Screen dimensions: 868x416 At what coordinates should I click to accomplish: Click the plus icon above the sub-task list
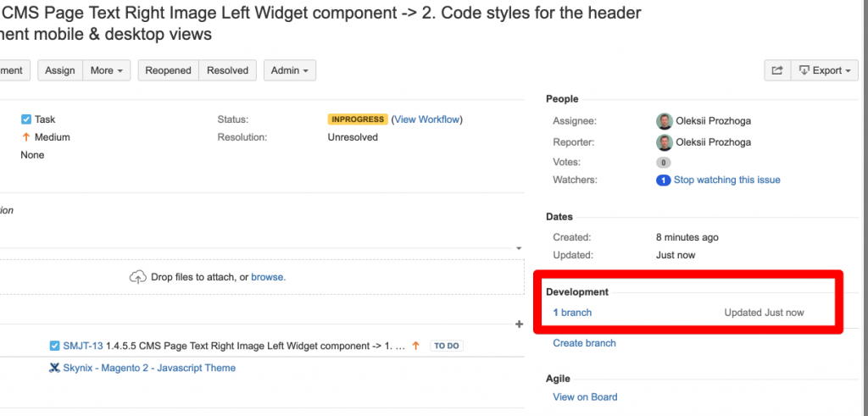pos(519,324)
